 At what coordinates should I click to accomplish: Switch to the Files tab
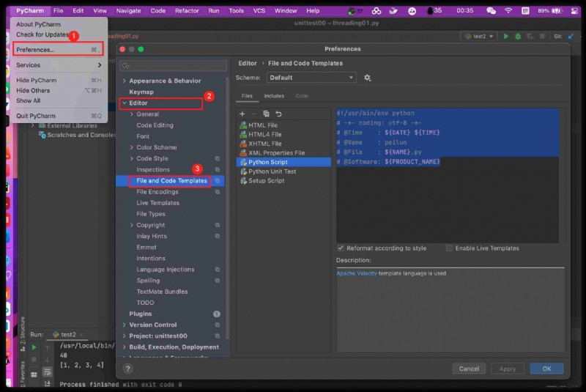point(247,96)
